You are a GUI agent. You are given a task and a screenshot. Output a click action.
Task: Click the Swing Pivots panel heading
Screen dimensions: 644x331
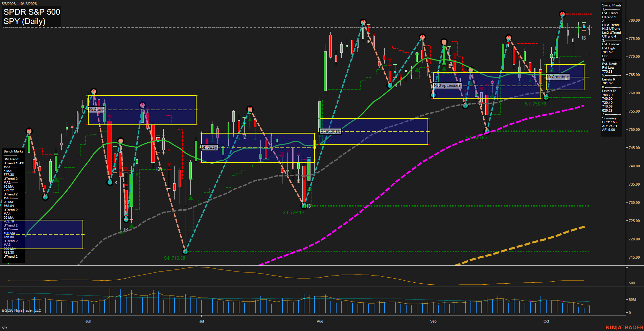coord(612,5)
